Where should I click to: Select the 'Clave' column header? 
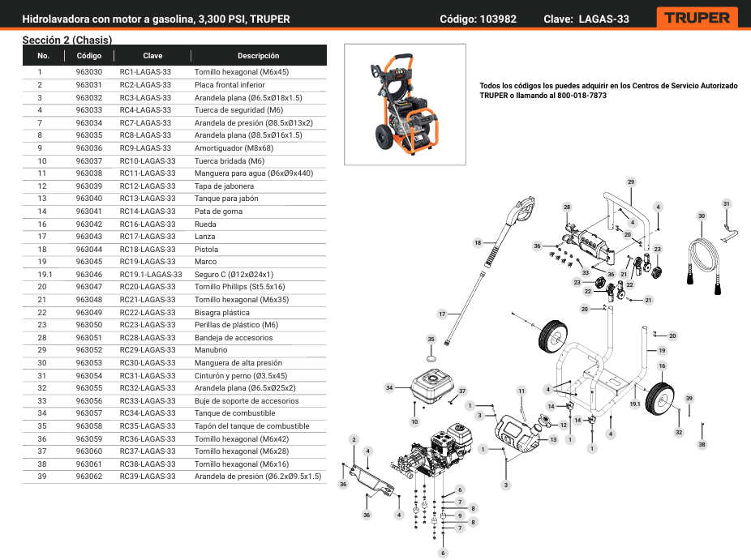152,56
